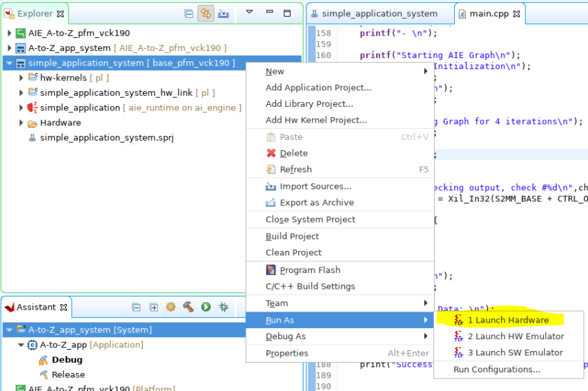The width and height of the screenshot is (588, 391).
Task: Click Collapse All icon in Assistant toolbar
Action: click(x=136, y=307)
